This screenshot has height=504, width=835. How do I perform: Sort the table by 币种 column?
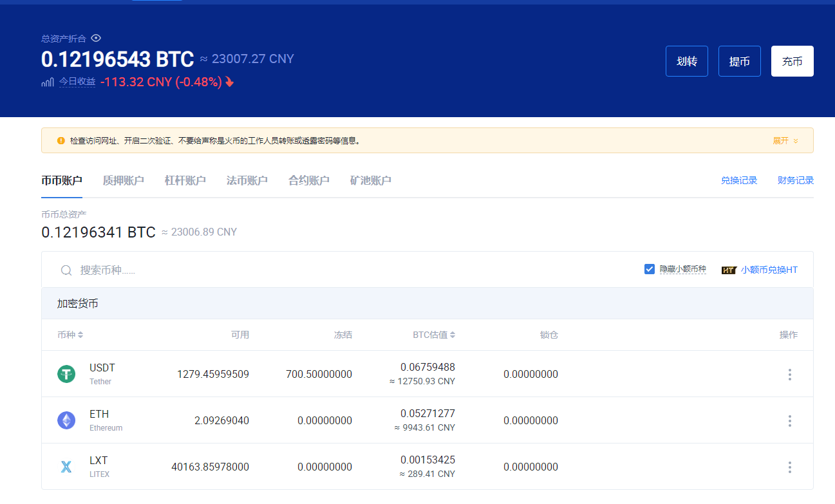tap(70, 335)
